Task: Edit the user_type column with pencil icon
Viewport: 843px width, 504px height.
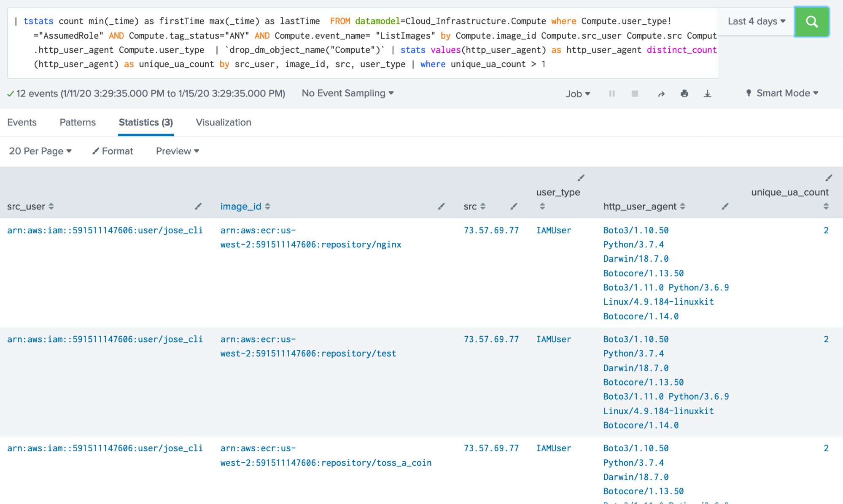Action: point(581,178)
